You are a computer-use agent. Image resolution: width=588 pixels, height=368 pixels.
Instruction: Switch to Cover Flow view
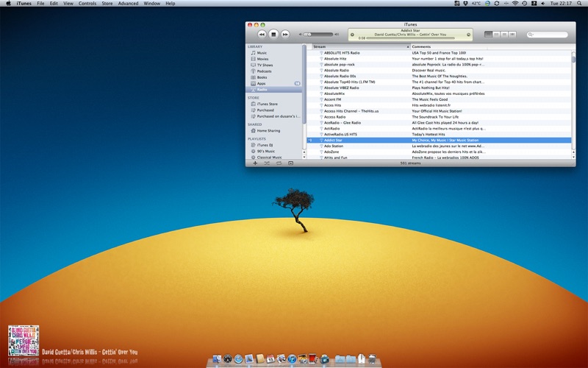pyautogui.click(x=512, y=34)
